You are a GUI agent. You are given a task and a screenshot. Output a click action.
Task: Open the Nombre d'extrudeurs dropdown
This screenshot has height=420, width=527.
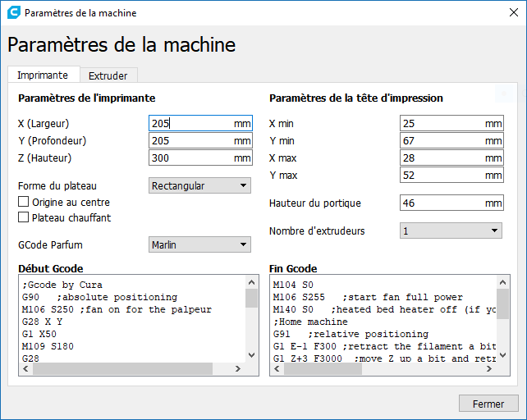click(451, 231)
